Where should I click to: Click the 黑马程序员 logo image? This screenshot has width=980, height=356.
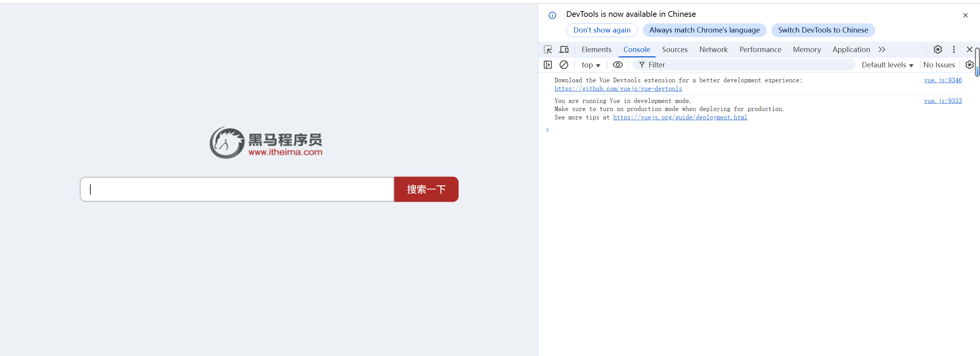click(266, 142)
